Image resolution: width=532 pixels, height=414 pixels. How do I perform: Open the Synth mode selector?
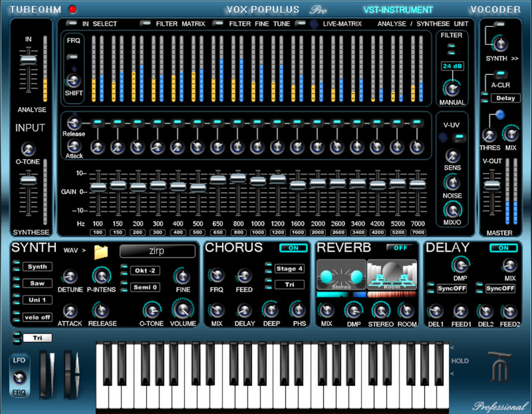tap(37, 267)
